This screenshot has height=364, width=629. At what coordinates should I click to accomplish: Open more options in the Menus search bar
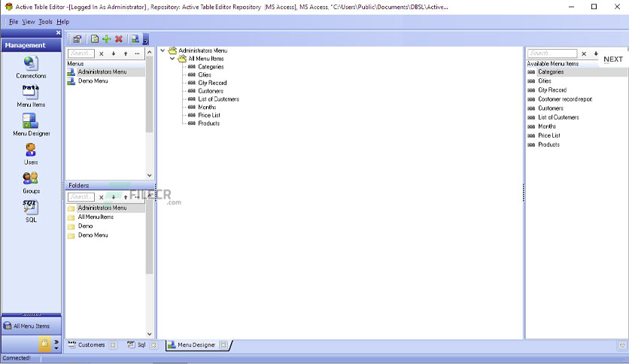(137, 53)
